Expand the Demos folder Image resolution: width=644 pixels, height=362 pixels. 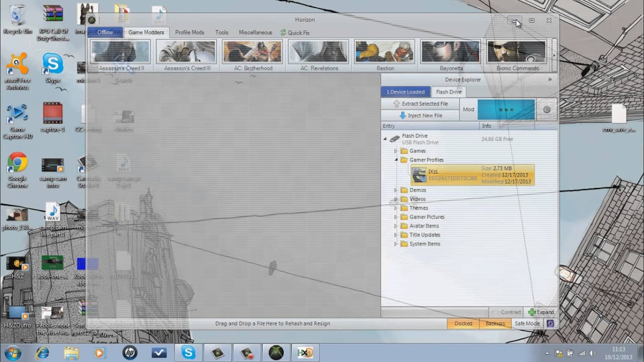coord(396,190)
